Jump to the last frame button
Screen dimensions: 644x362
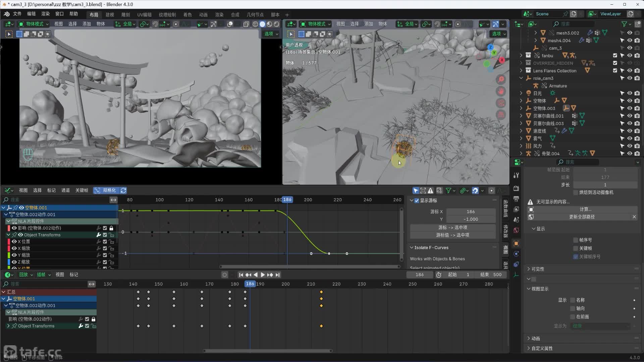point(278,275)
